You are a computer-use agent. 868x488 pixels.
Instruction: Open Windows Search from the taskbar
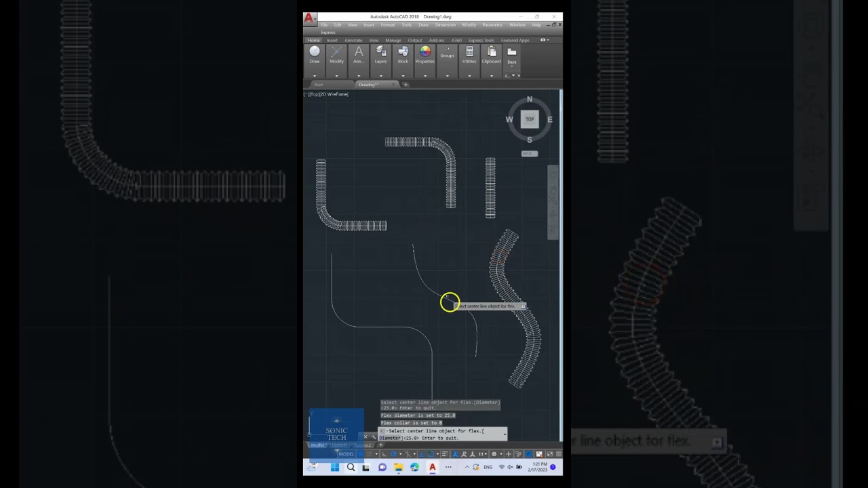351,467
